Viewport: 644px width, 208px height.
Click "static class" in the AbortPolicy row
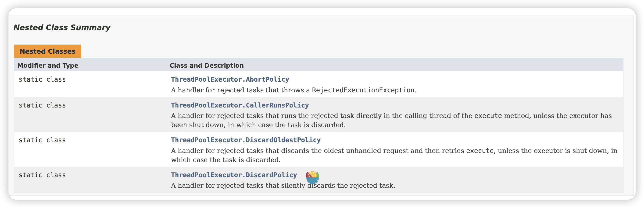42,79
